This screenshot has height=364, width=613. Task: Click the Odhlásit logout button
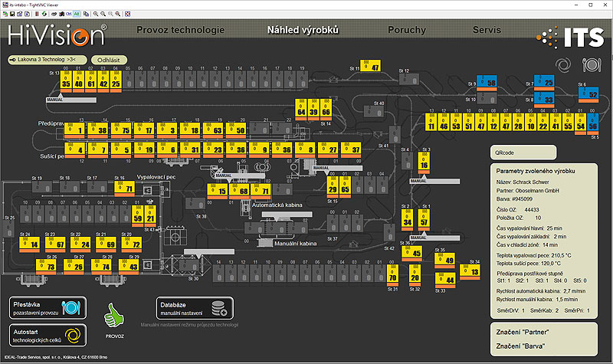pyautogui.click(x=110, y=59)
